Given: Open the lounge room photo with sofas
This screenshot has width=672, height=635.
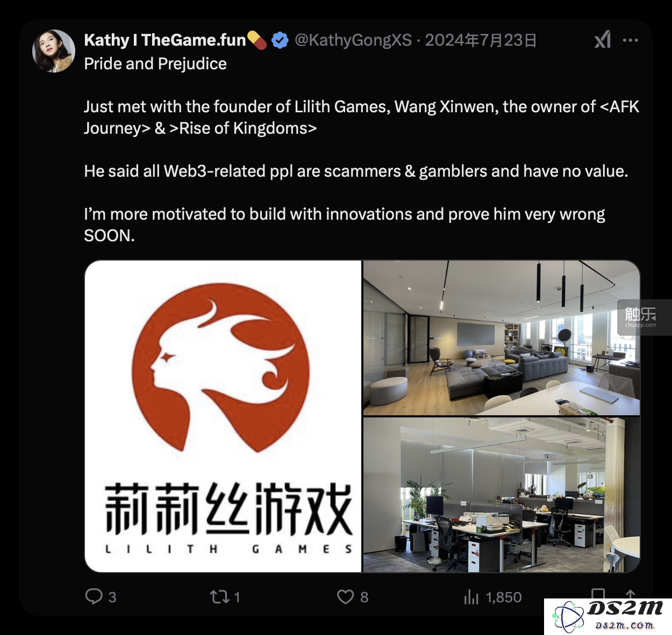Looking at the screenshot, I should pos(502,338).
